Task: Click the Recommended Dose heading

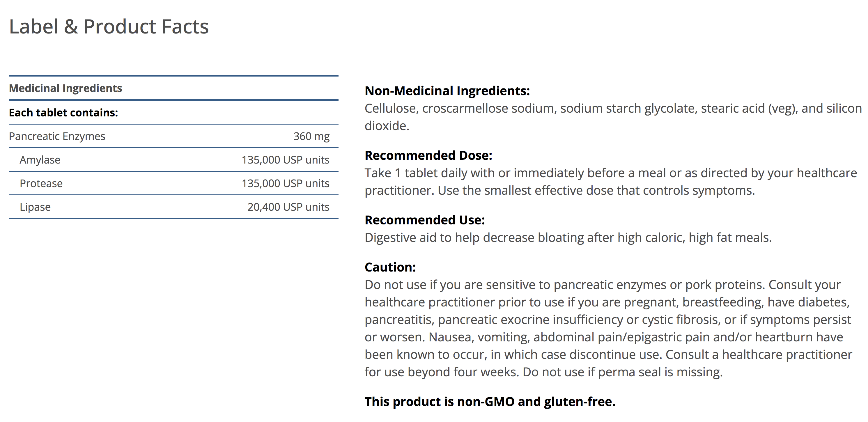Action: (x=428, y=156)
